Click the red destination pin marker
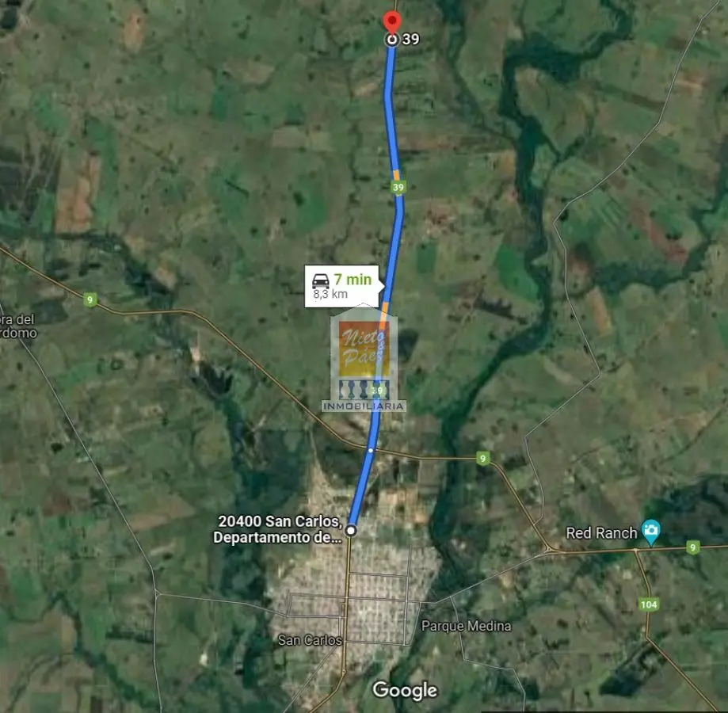Image resolution: width=728 pixels, height=713 pixels. coord(392,22)
